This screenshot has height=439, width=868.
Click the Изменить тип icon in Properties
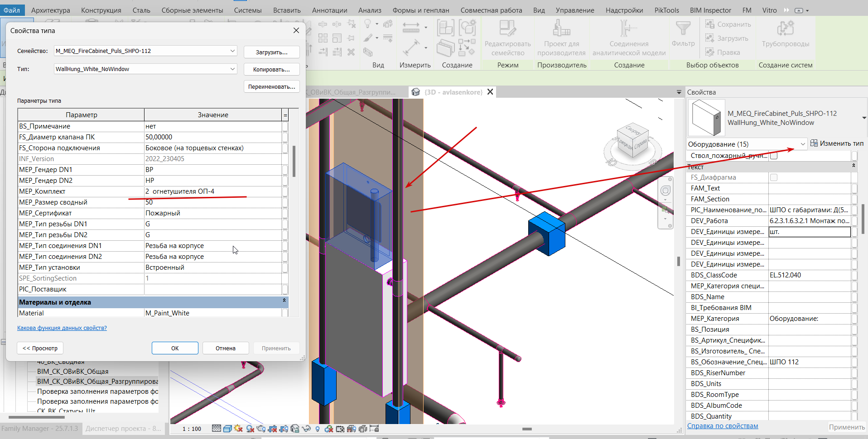pos(814,143)
